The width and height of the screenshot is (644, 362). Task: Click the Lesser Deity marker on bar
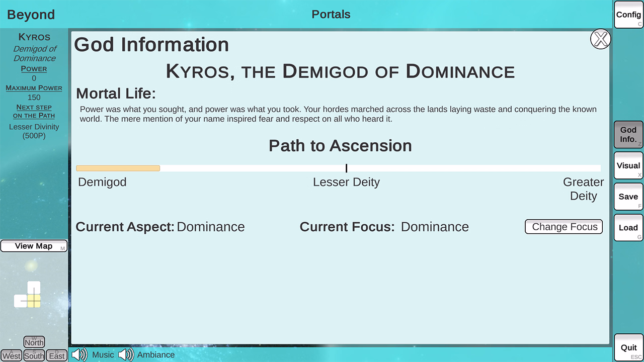(346, 168)
